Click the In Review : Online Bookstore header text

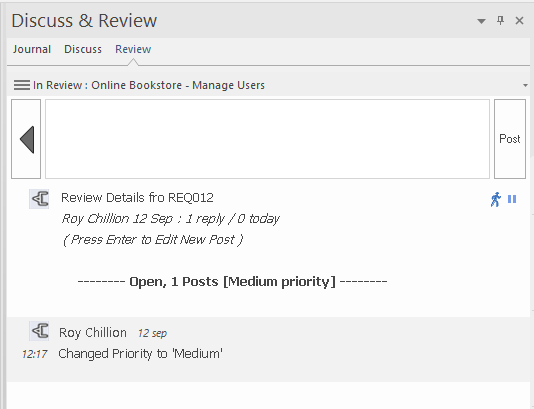[148, 85]
